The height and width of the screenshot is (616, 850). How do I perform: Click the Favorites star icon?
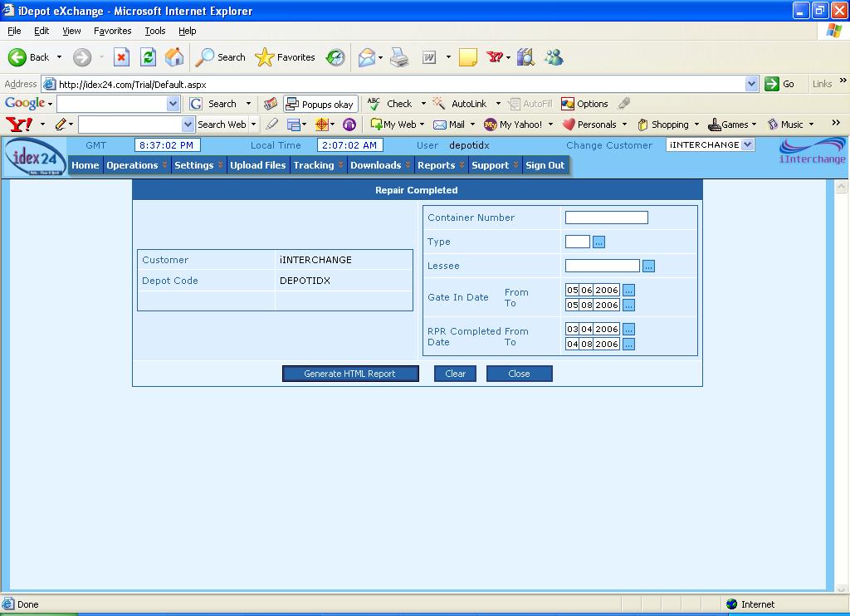(x=265, y=57)
